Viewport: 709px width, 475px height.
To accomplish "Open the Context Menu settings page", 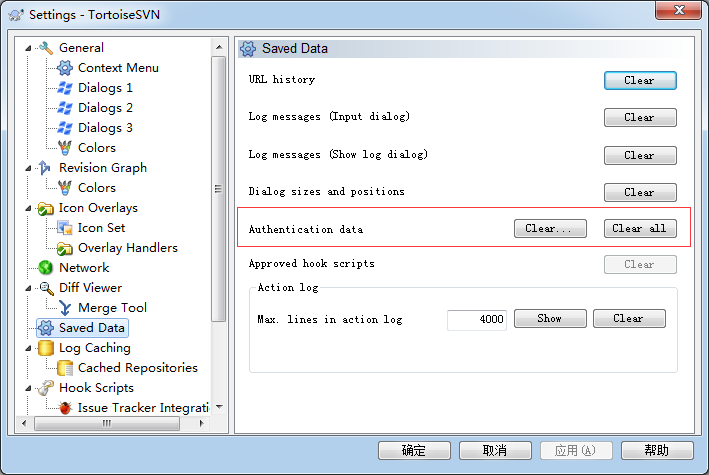I will tap(118, 68).
